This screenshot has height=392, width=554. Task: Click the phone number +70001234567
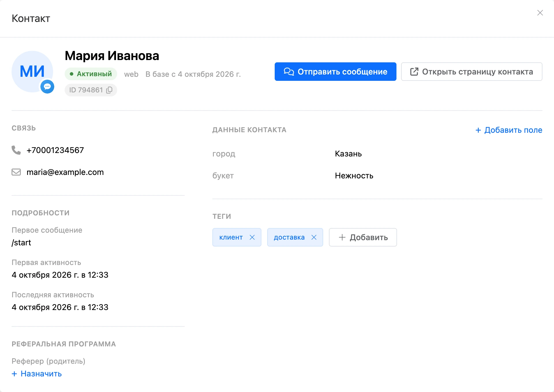[55, 150]
